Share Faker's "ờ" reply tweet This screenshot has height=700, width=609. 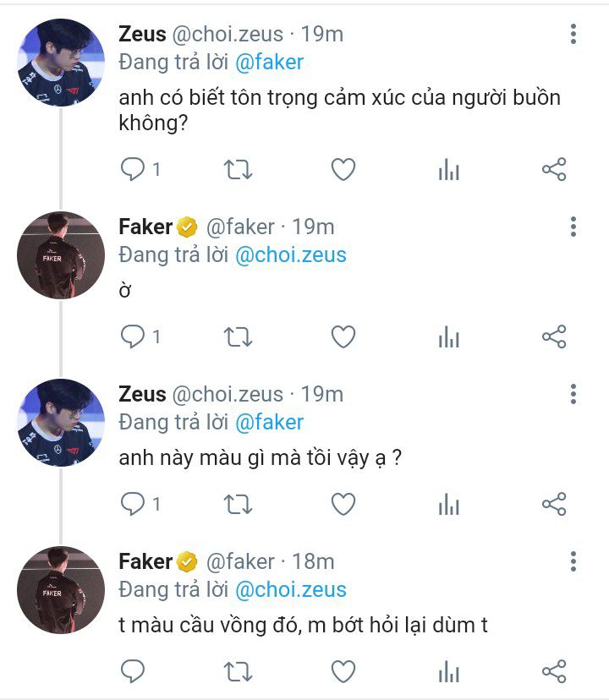tap(553, 337)
